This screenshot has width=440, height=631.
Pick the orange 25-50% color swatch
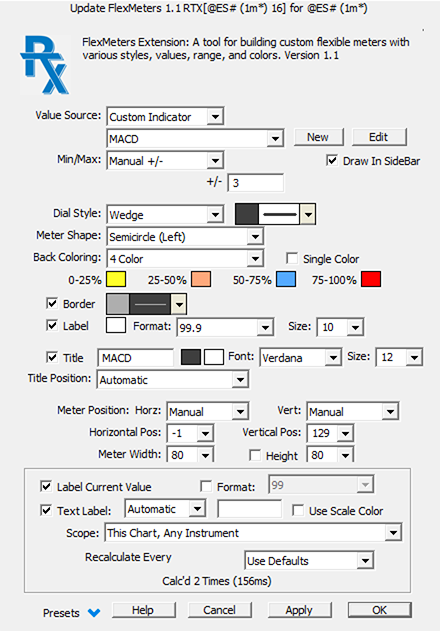pos(201,279)
